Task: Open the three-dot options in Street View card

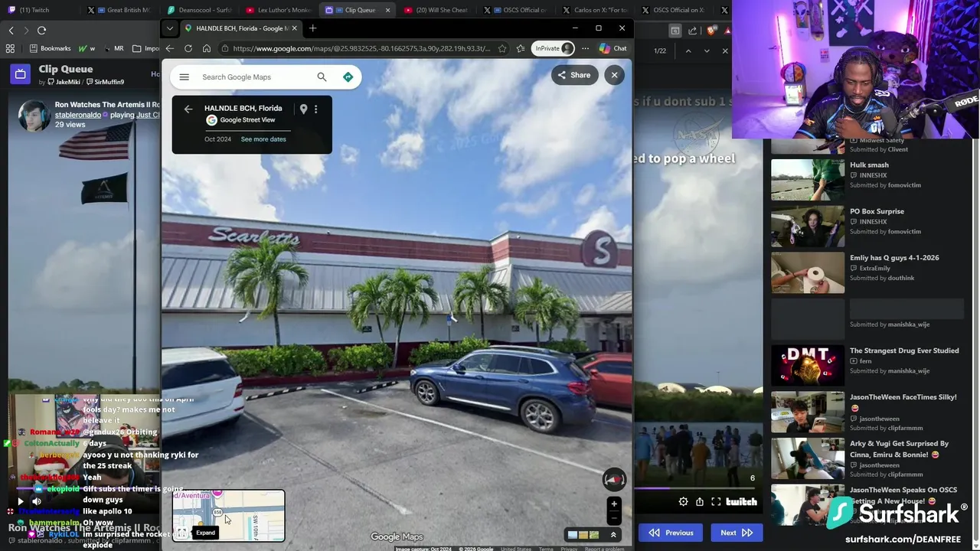Action: click(315, 109)
